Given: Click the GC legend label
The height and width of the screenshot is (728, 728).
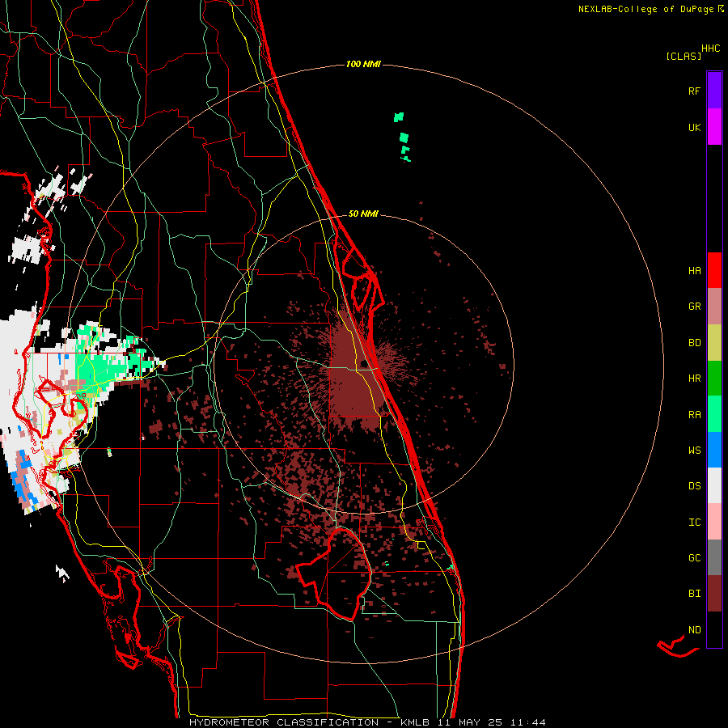Looking at the screenshot, I should [x=694, y=558].
